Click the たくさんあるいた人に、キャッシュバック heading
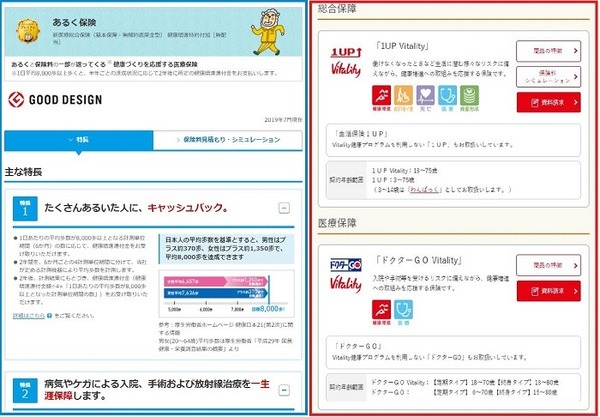600x417 pixels. coord(136,208)
